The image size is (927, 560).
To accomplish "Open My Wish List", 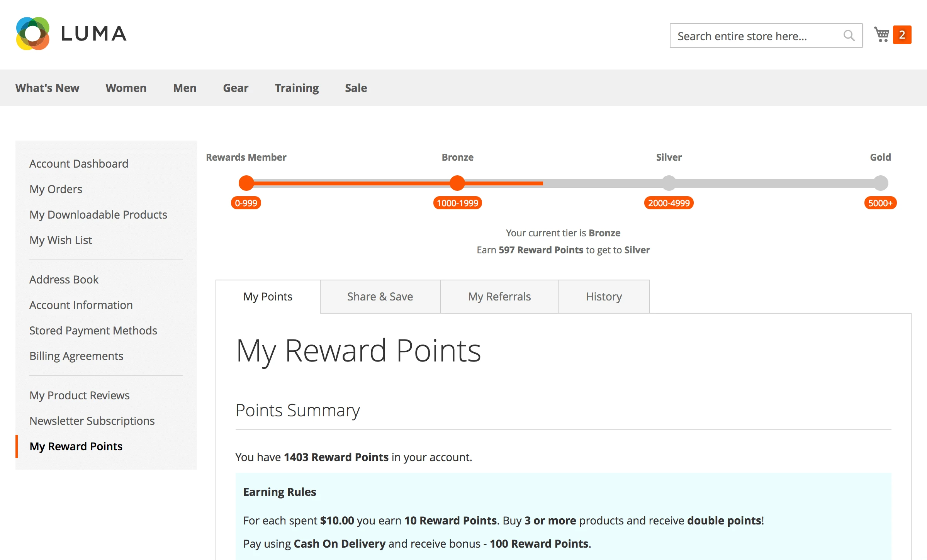I will point(61,240).
